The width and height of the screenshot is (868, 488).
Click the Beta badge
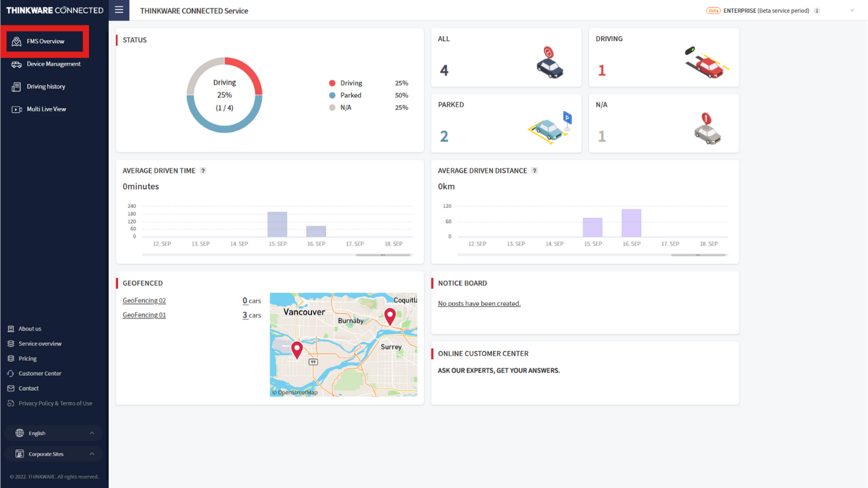(714, 11)
